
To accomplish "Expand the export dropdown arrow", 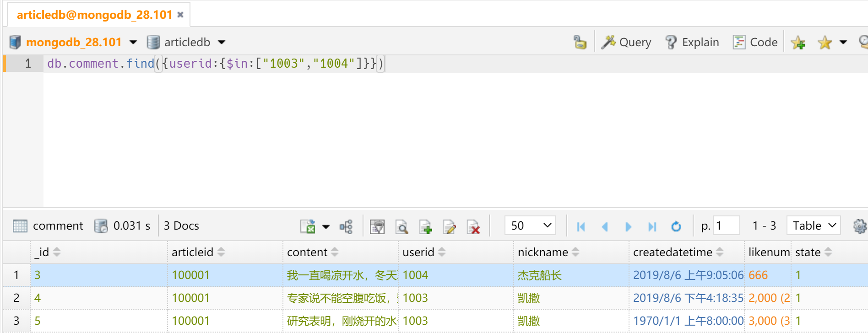I will [326, 226].
